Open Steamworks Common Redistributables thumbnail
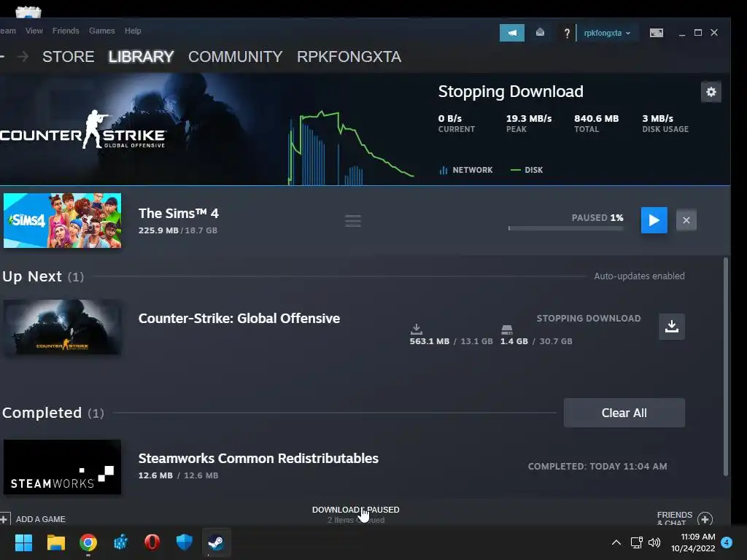The image size is (747, 560). click(x=63, y=467)
